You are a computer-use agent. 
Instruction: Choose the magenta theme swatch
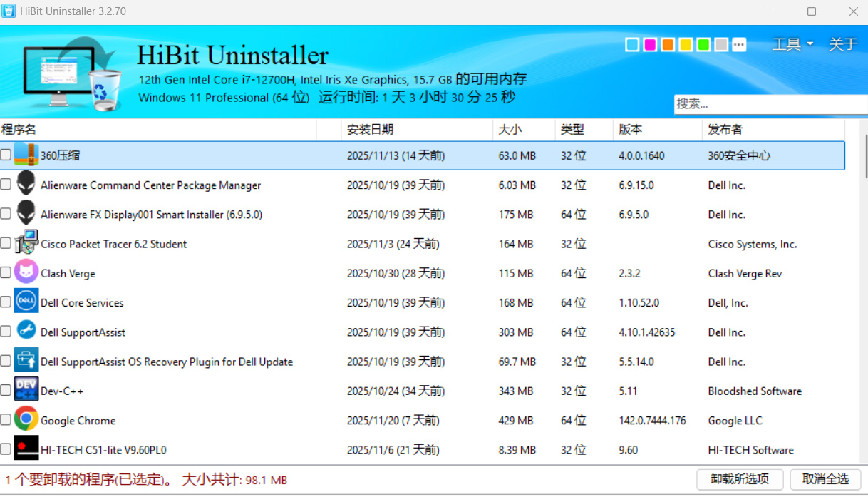(650, 45)
